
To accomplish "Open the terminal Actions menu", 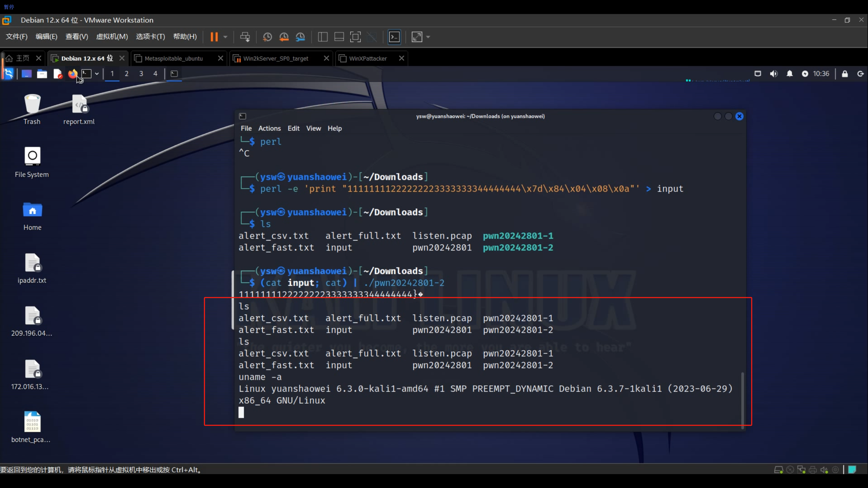I will [x=269, y=128].
